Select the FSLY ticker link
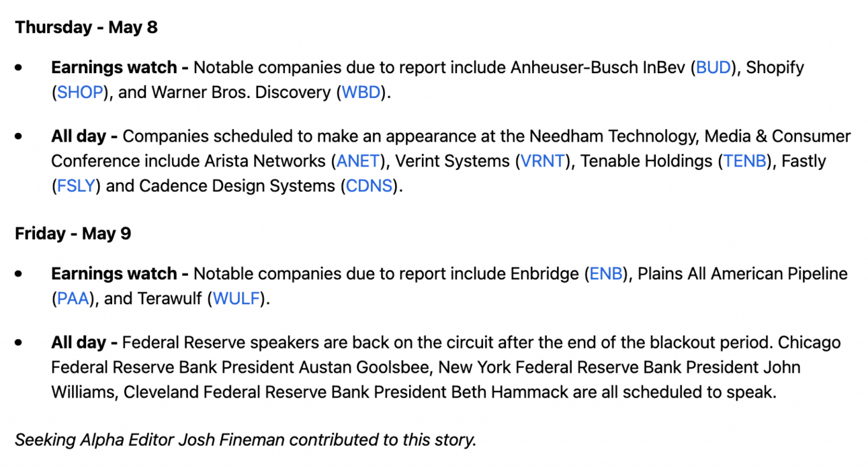The width and height of the screenshot is (868, 466). tap(76, 186)
